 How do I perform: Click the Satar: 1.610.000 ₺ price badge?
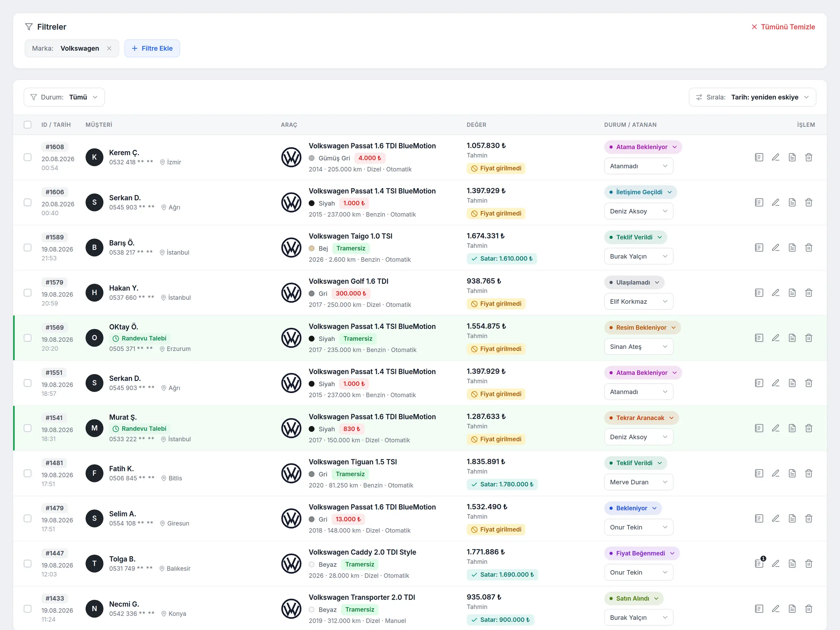click(x=502, y=259)
